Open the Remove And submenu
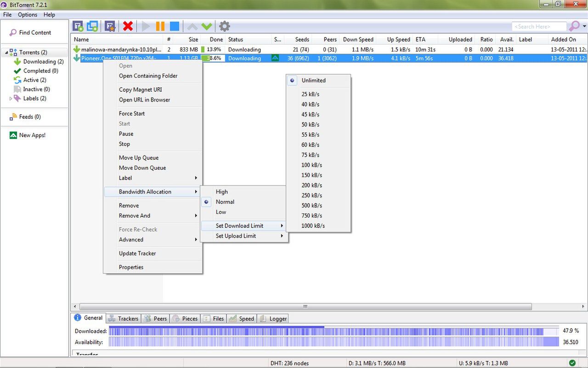This screenshot has width=588, height=368. [x=153, y=216]
